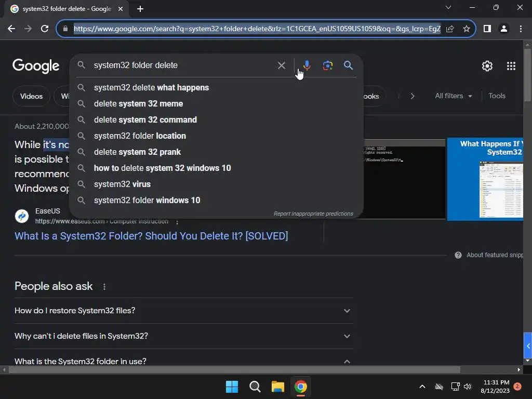
Task: Open the command prompt screenshot thumbnail
Action: click(404, 179)
